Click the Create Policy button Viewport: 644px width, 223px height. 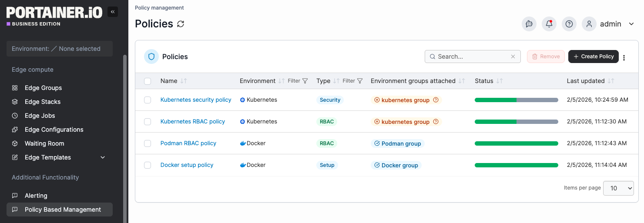pyautogui.click(x=593, y=57)
